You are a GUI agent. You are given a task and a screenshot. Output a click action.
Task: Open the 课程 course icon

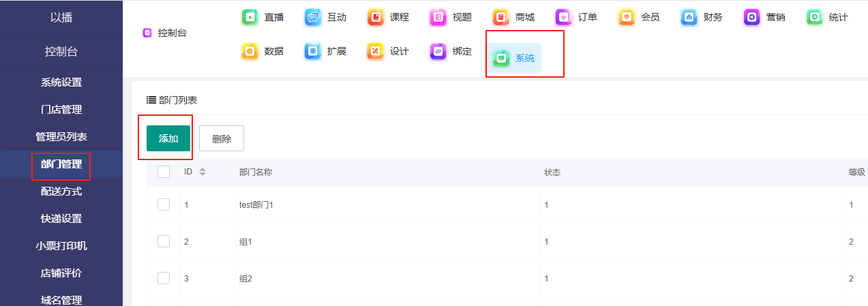tap(376, 17)
